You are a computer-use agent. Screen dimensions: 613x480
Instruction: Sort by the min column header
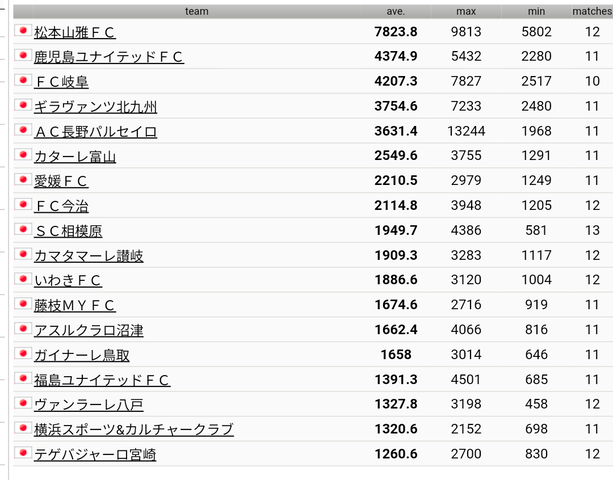coord(535,11)
